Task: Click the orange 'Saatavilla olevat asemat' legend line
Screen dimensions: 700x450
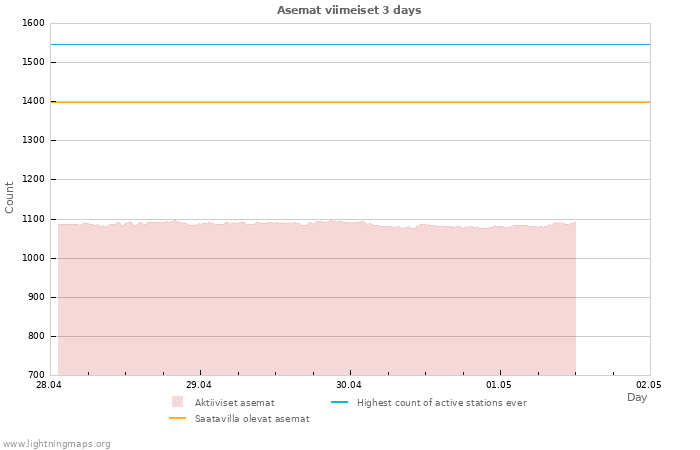Action: coord(177,418)
